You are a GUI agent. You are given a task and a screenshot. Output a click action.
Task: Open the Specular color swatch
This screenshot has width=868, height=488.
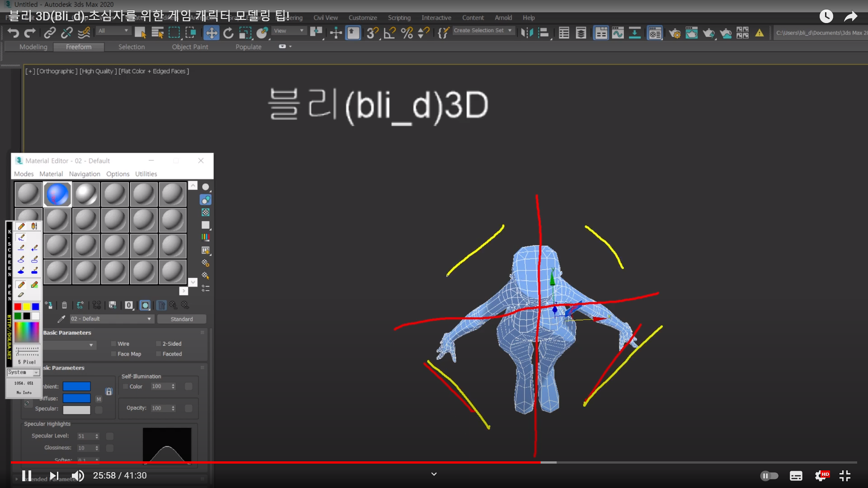(76, 410)
